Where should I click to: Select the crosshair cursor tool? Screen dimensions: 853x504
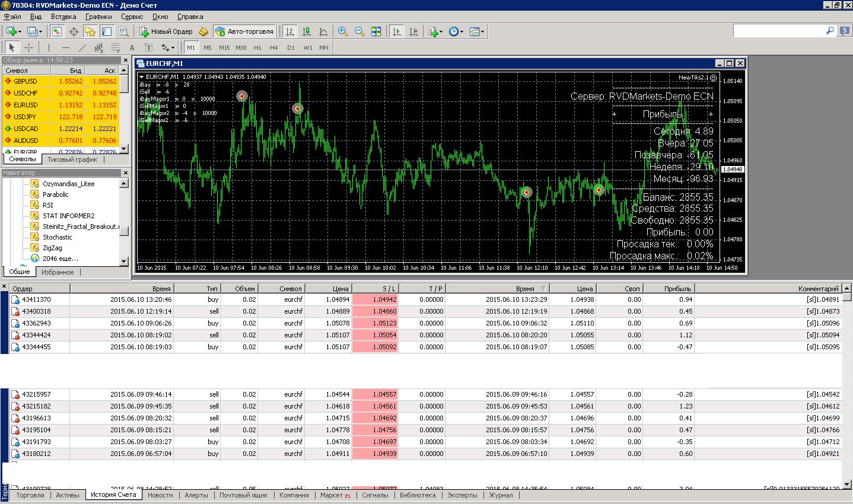(28, 47)
